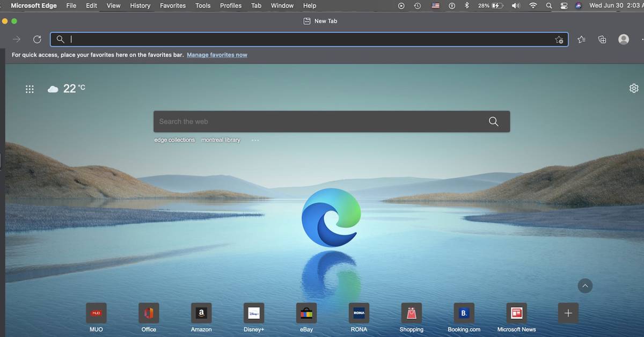Add a new quick link site
This screenshot has height=337, width=644.
point(568,313)
